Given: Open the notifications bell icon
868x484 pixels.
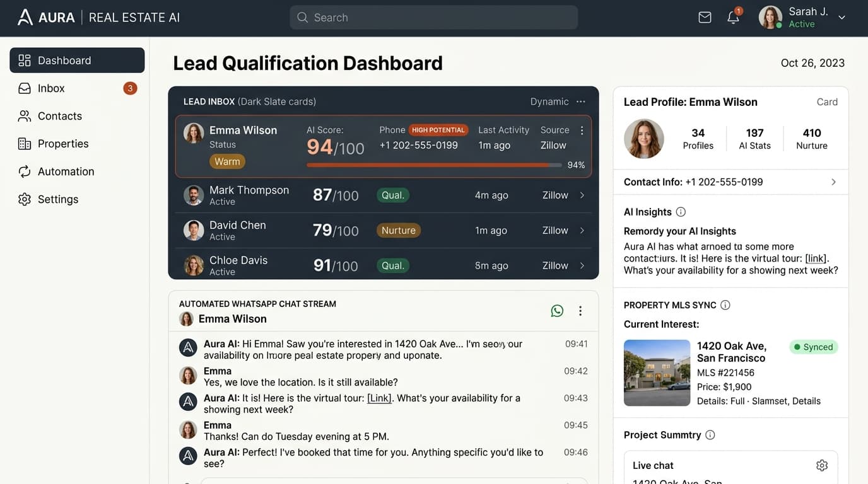Looking at the screenshot, I should pyautogui.click(x=733, y=18).
